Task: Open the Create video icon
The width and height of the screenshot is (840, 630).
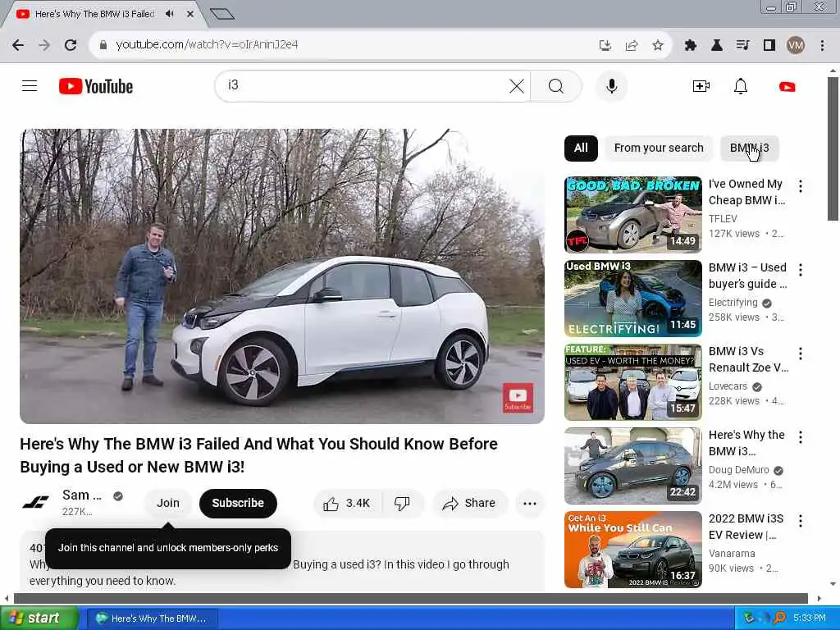Action: [701, 86]
